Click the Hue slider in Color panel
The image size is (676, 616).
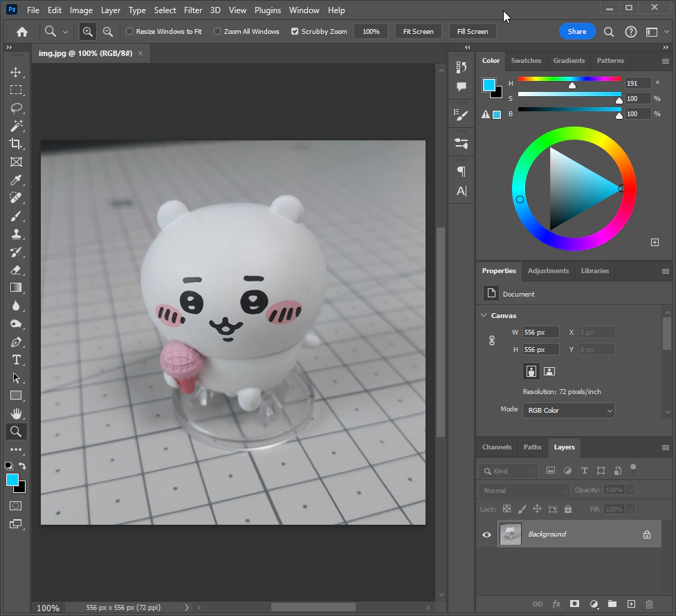tap(569, 79)
